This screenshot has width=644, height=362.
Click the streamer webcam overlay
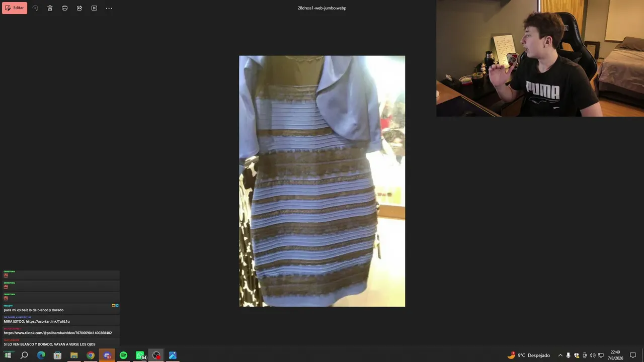[x=540, y=58]
